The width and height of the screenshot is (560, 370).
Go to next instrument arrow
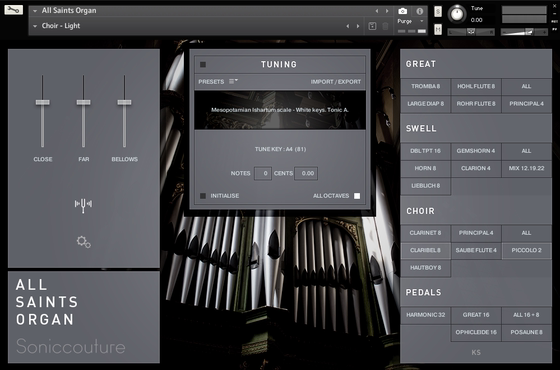(x=387, y=11)
